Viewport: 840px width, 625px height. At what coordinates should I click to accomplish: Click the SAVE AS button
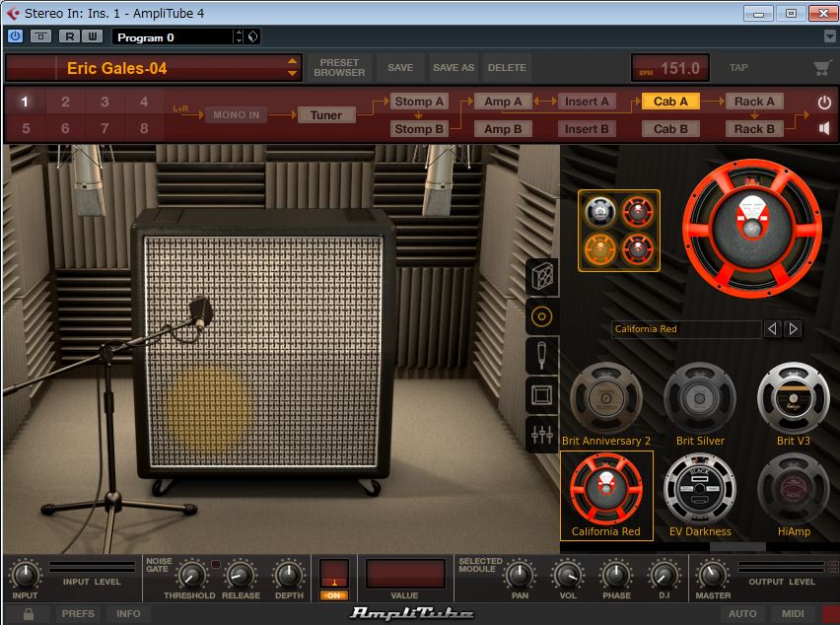coord(454,68)
